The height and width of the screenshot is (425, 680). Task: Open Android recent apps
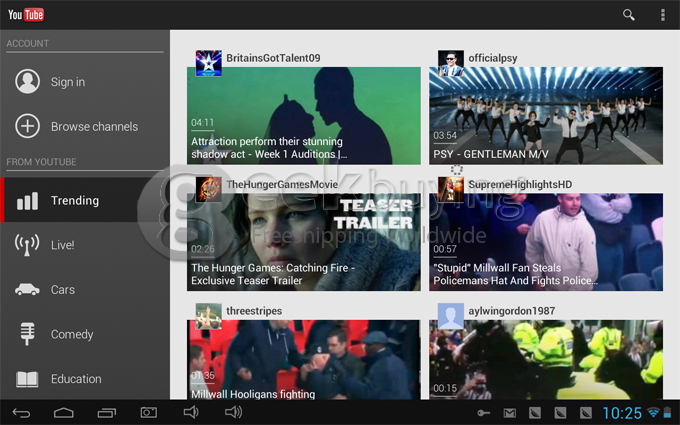click(x=107, y=413)
